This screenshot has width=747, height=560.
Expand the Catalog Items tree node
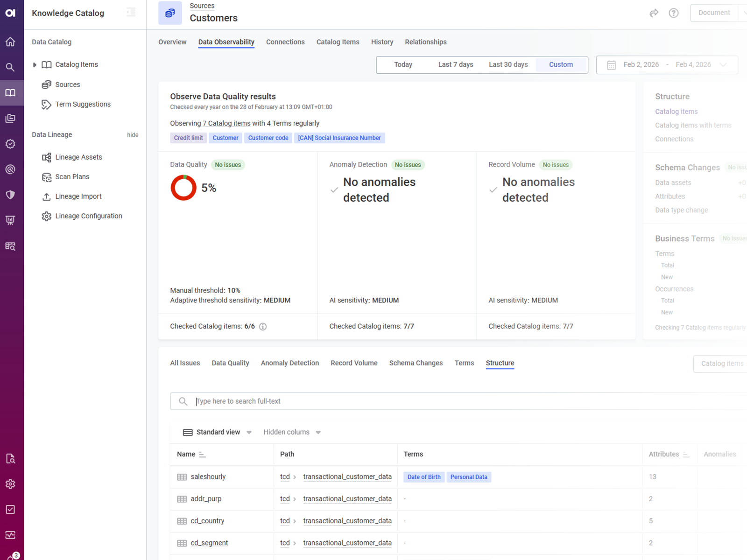[x=35, y=65]
